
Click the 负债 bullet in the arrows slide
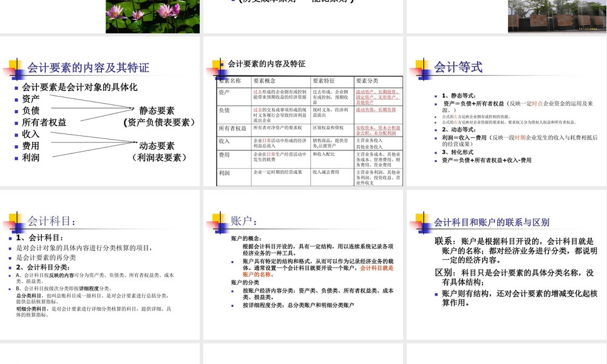coord(30,110)
